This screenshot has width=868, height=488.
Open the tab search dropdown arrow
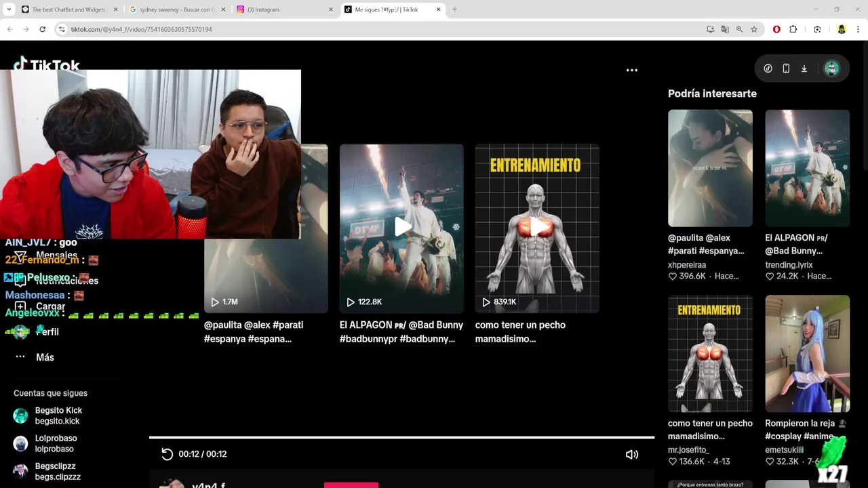[x=9, y=9]
